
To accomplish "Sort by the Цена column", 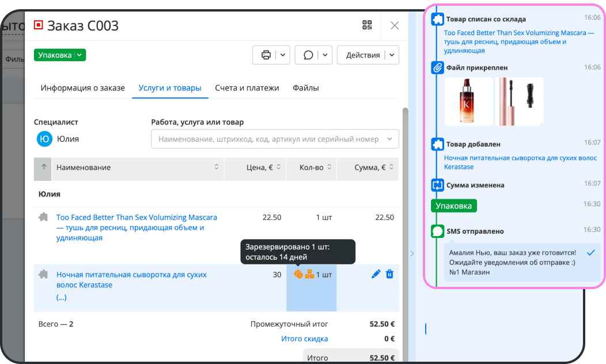I will pyautogui.click(x=255, y=168).
